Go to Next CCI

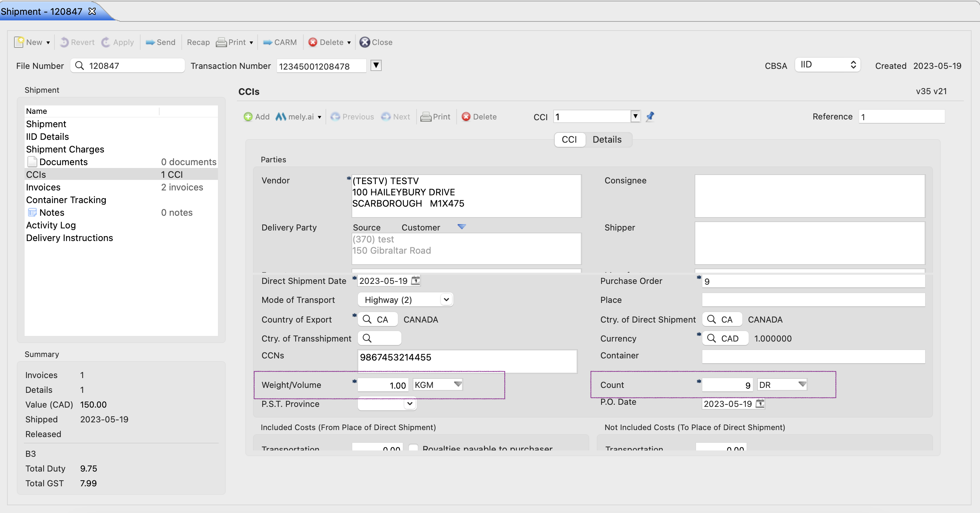[x=396, y=117]
